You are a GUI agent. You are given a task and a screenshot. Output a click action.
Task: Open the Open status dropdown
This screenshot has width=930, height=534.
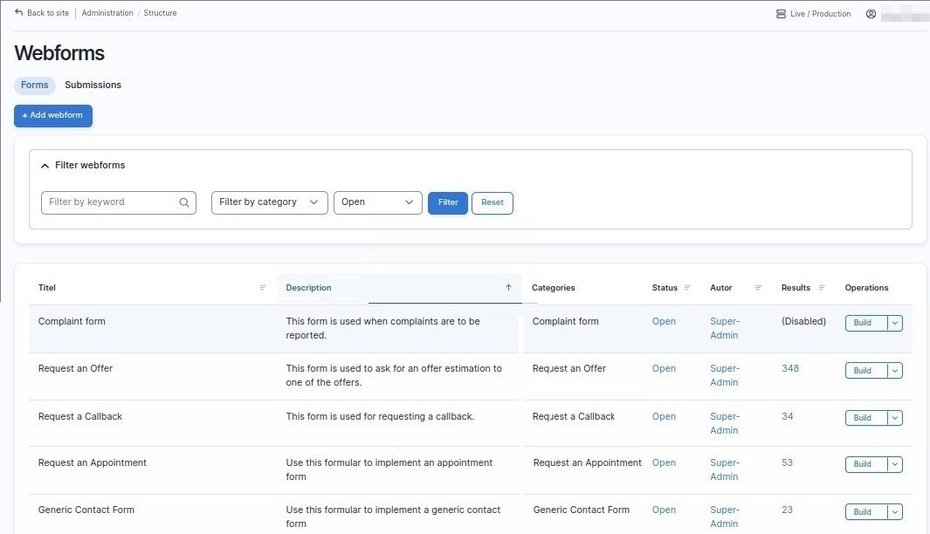pyautogui.click(x=378, y=203)
